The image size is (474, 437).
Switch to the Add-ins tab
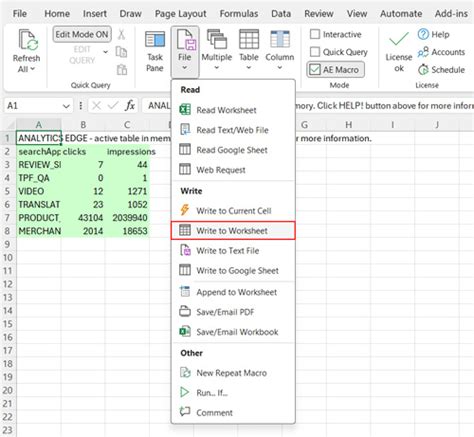[451, 14]
